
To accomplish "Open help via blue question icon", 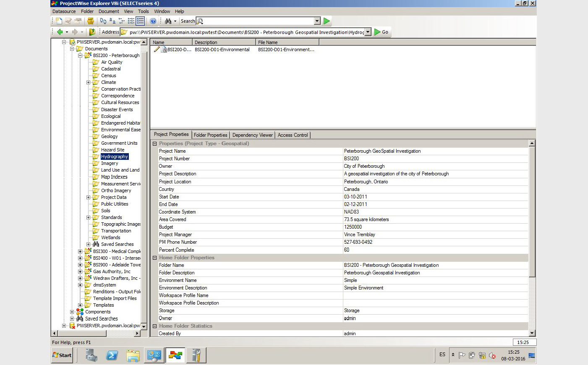I will tap(153, 21).
